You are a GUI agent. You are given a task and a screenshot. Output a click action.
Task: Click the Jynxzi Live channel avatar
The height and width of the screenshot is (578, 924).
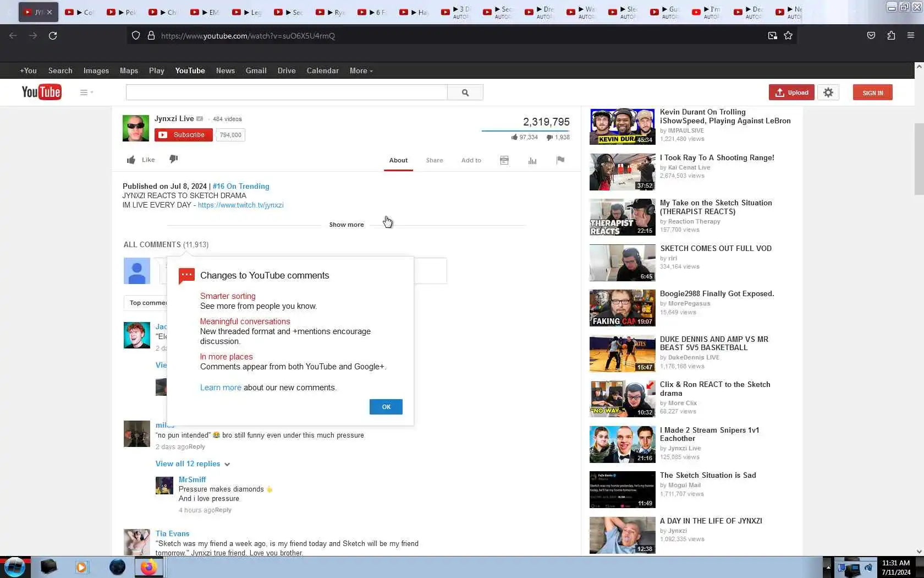[136, 128]
